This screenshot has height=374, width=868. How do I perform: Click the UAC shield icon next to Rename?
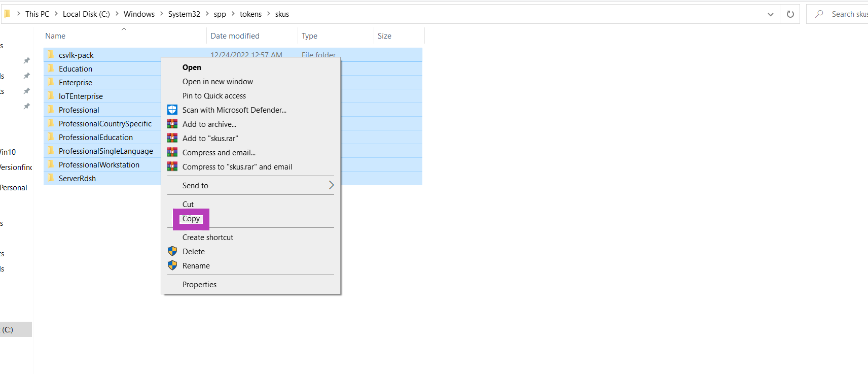point(172,265)
